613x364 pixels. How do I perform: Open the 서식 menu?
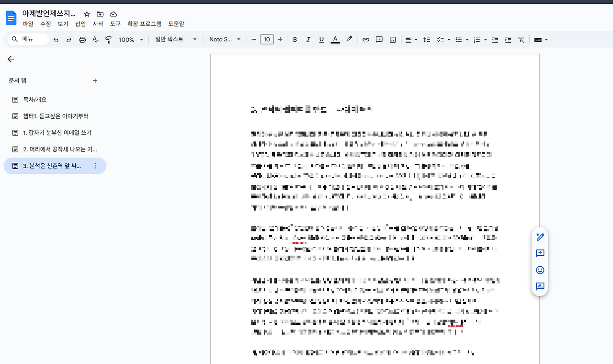98,24
